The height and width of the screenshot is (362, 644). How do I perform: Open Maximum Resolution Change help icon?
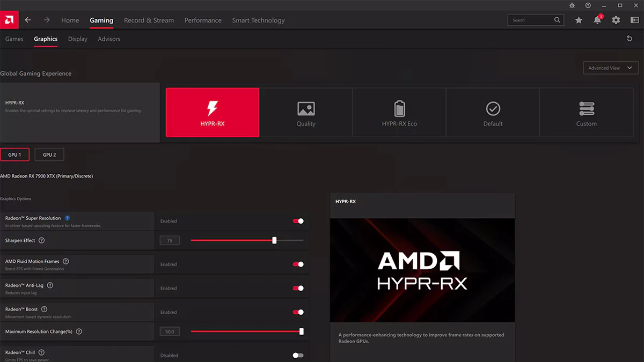pyautogui.click(x=79, y=331)
